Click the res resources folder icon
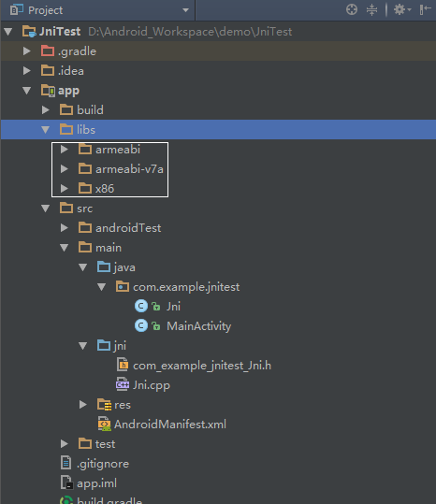Viewport: 436px width, 504px height. pyautogui.click(x=105, y=404)
